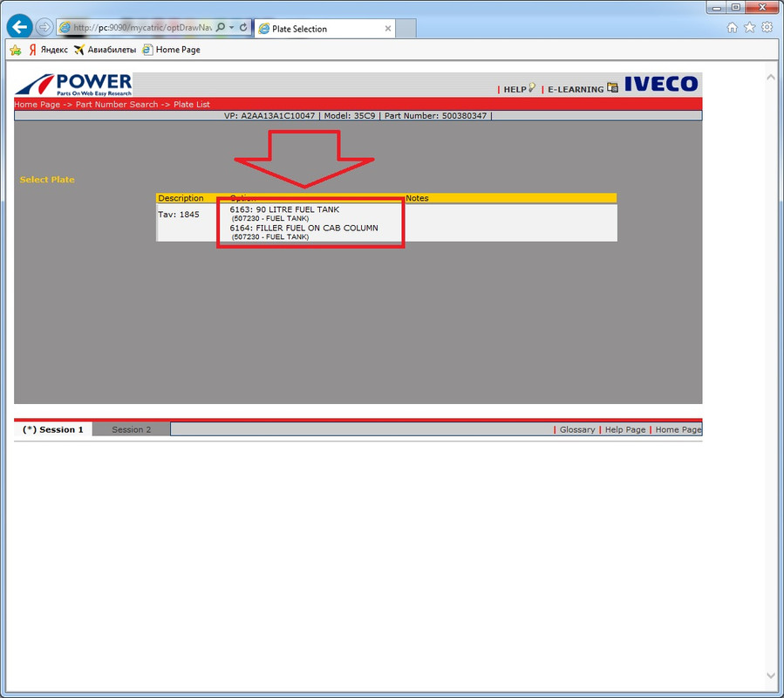Open the browser home icon

tap(732, 28)
